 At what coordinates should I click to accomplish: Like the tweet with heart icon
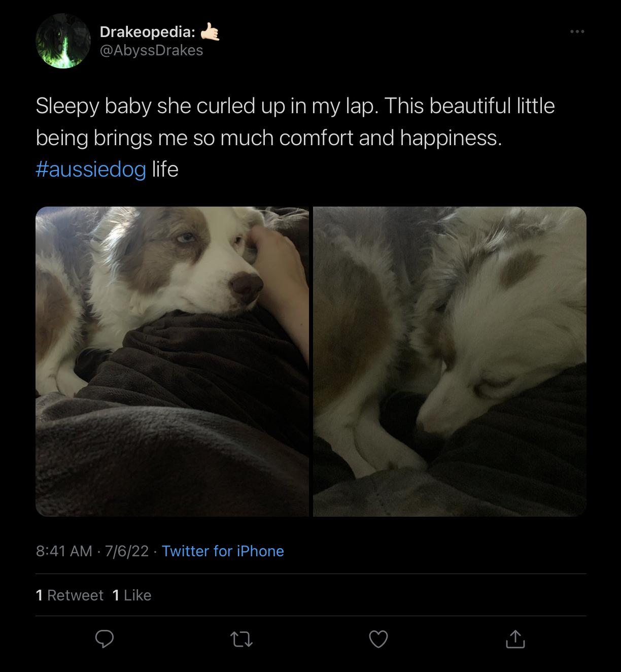[x=378, y=639]
